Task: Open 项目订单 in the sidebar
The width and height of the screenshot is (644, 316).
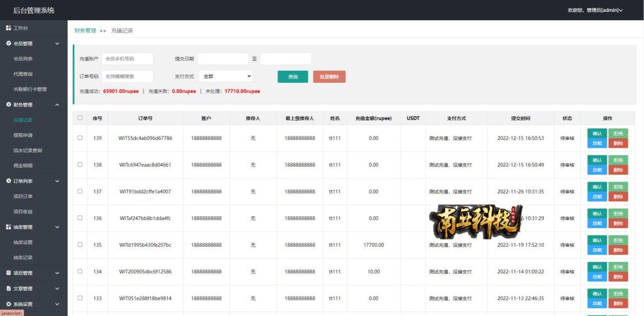Action: click(x=23, y=196)
